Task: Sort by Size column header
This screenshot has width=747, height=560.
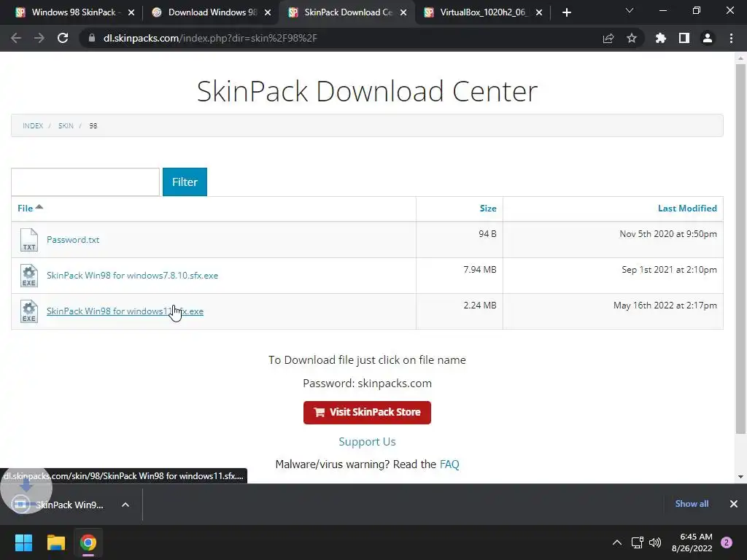Action: [x=488, y=208]
